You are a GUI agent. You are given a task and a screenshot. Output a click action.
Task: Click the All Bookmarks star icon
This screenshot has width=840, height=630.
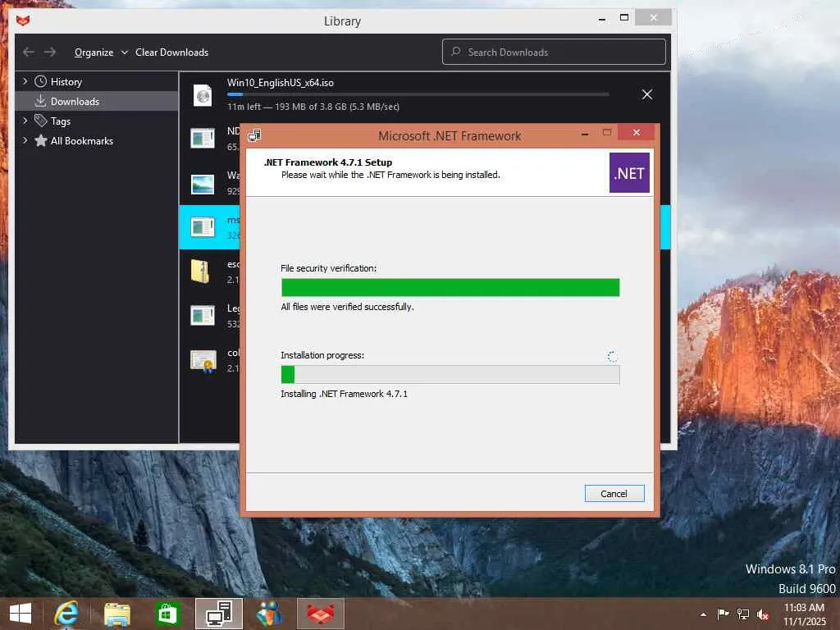(x=41, y=140)
